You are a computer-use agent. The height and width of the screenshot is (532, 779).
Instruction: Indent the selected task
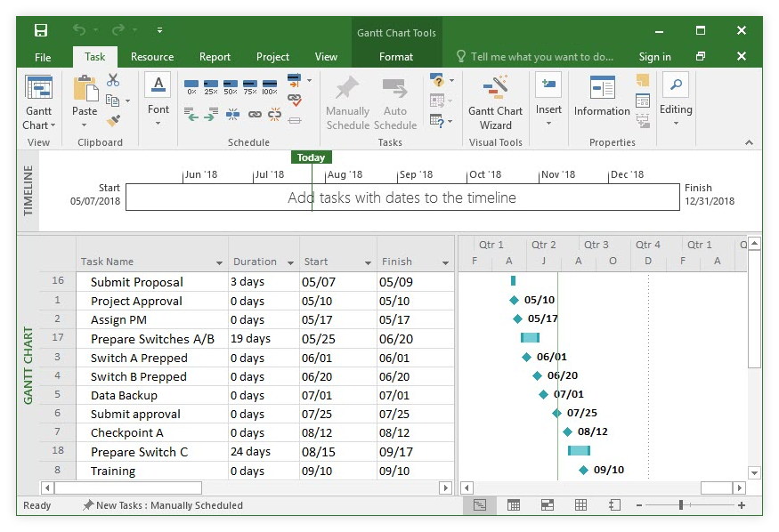coord(211,114)
